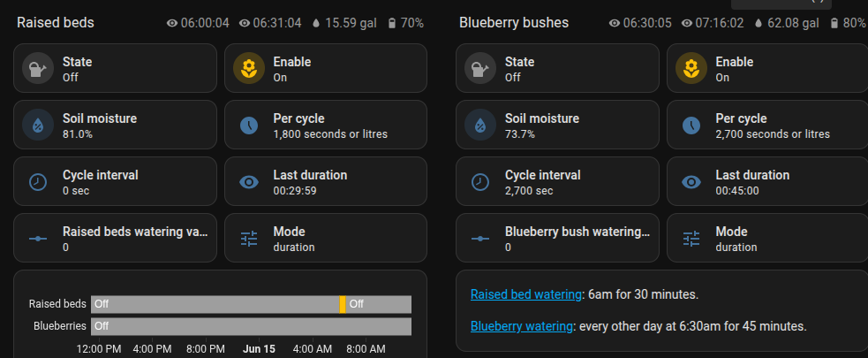Toggle the Blueberry bushes Enable flower switch
The width and height of the screenshot is (868, 358).
(x=691, y=69)
